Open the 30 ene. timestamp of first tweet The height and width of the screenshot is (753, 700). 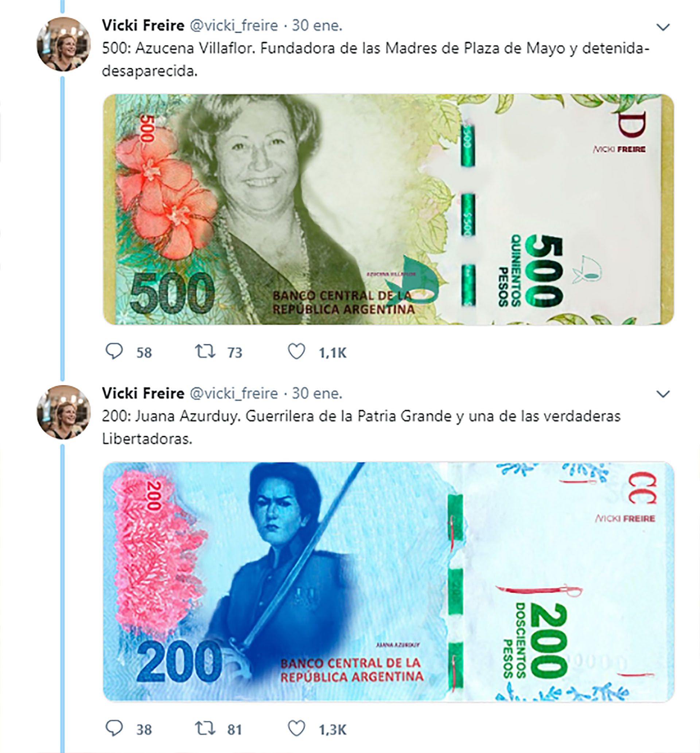(317, 26)
